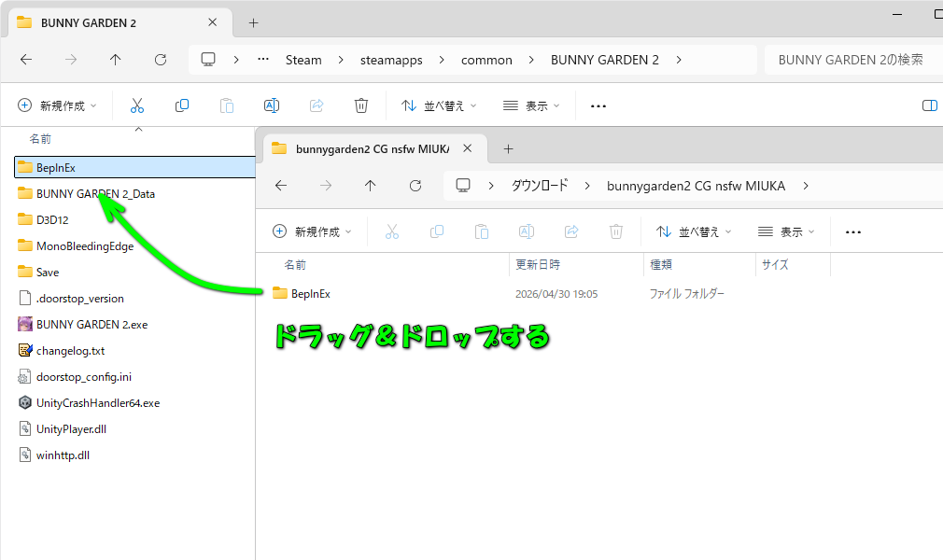This screenshot has width=943, height=560.
Task: Toggle the details pane icon at right edge
Action: point(929,105)
